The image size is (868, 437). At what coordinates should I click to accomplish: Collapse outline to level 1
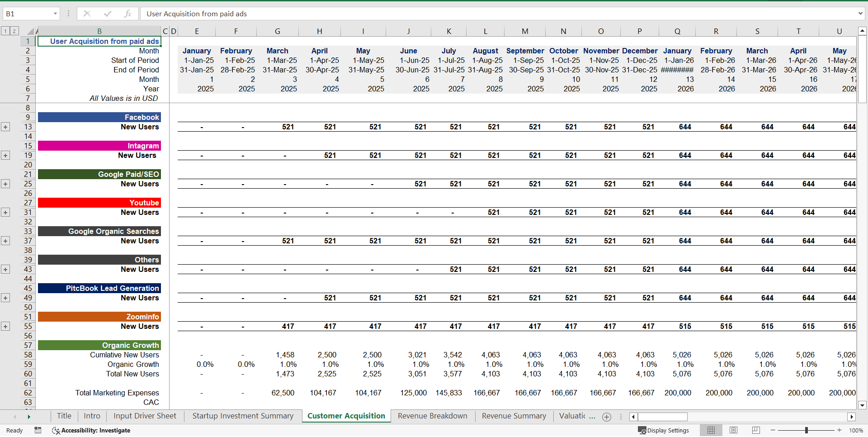pyautogui.click(x=5, y=31)
